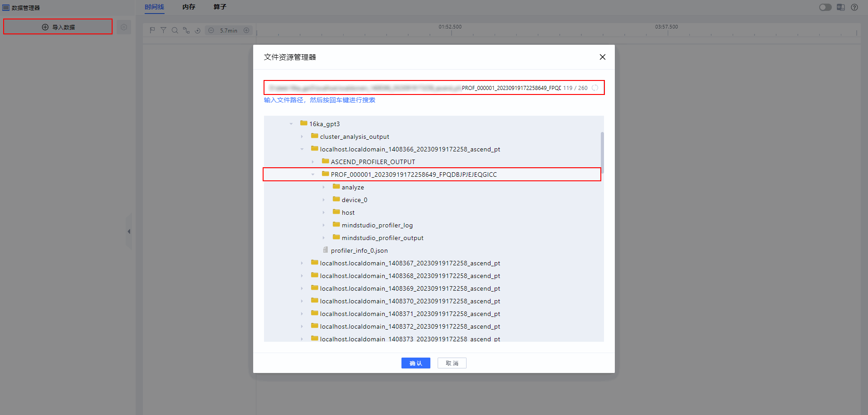Open the filter funnel icon in timeline toolbar
The width and height of the screenshot is (868, 415).
tap(163, 30)
